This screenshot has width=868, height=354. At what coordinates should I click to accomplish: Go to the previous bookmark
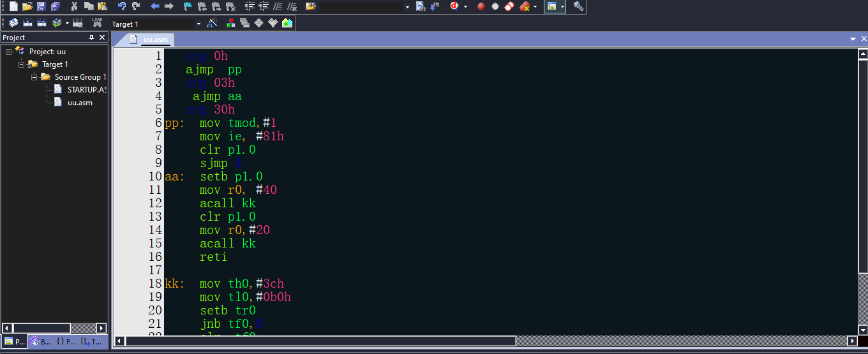tap(202, 6)
